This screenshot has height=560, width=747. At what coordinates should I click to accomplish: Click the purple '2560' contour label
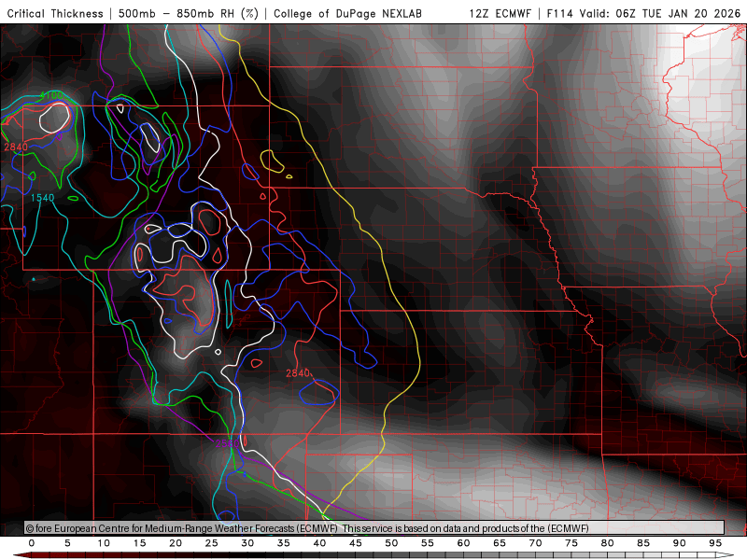click(x=228, y=444)
